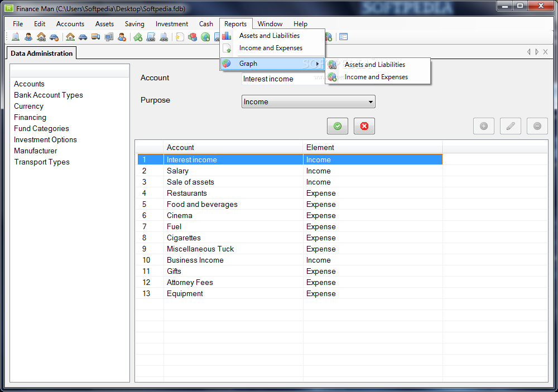Open the Edit menu
The image size is (558, 392).
pos(40,24)
